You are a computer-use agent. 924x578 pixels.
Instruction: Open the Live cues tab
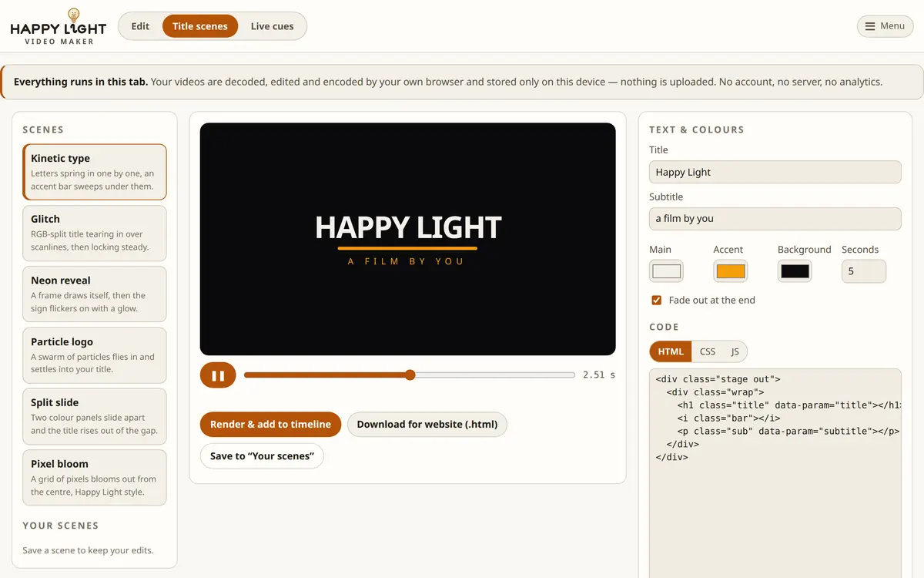272,26
